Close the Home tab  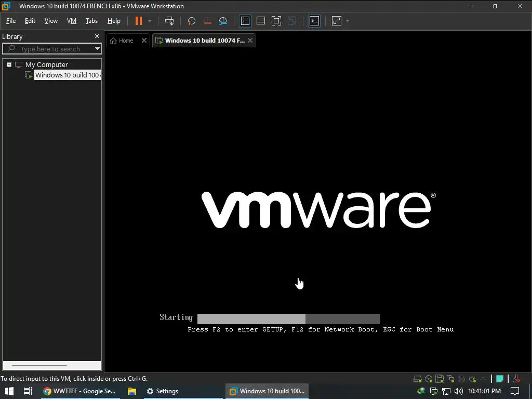click(x=144, y=41)
